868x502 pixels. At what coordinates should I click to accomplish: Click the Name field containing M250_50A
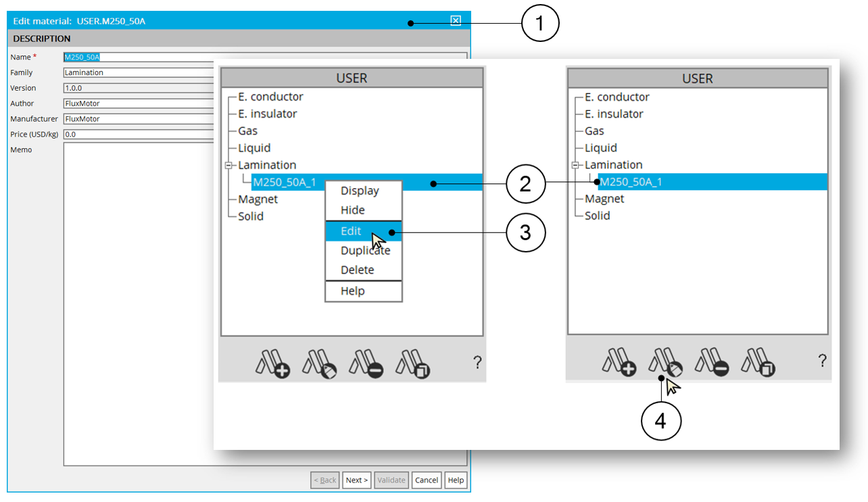click(135, 58)
